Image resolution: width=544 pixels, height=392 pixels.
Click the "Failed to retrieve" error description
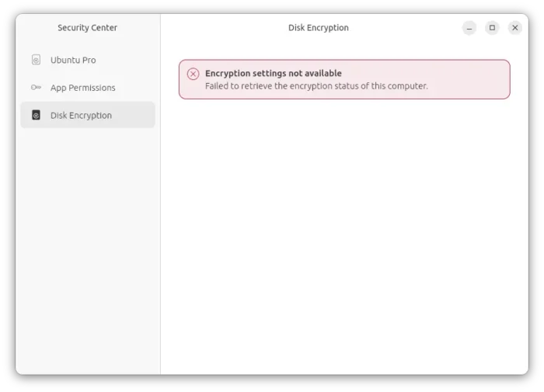tap(316, 86)
